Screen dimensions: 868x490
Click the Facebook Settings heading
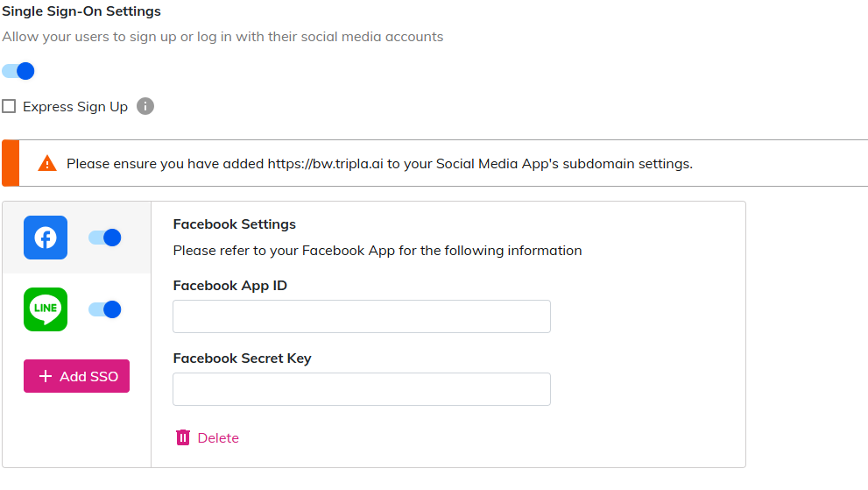click(x=234, y=224)
